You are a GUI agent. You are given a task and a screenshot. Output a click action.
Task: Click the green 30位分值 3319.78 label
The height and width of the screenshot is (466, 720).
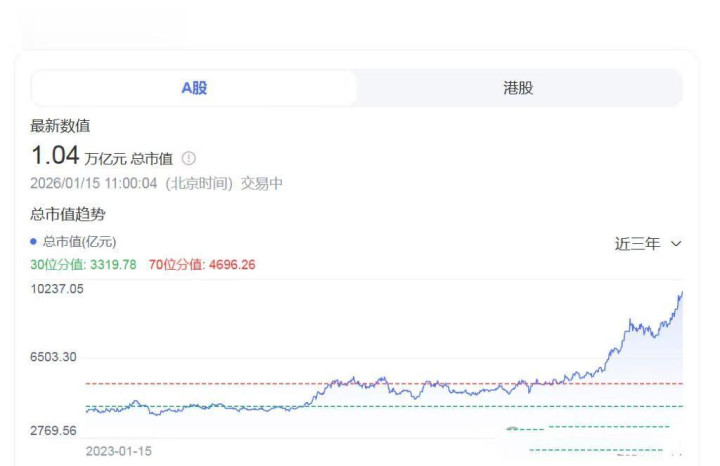coord(83,265)
